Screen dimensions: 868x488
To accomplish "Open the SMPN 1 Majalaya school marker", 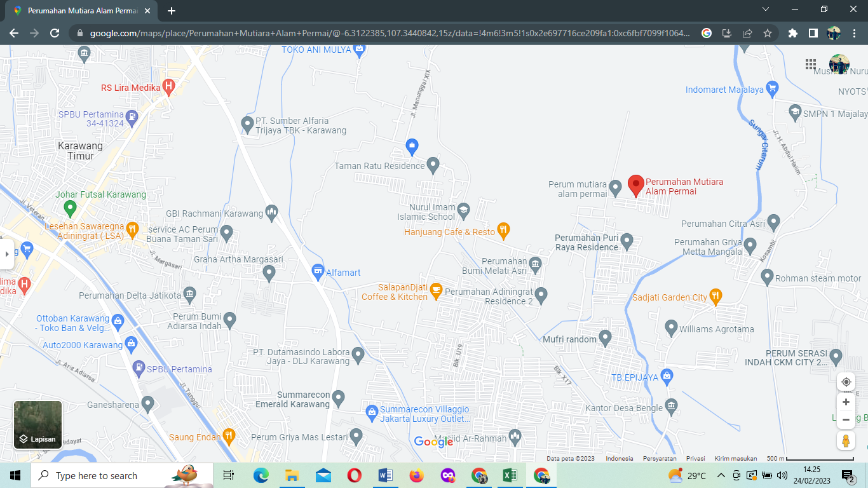I will click(794, 112).
